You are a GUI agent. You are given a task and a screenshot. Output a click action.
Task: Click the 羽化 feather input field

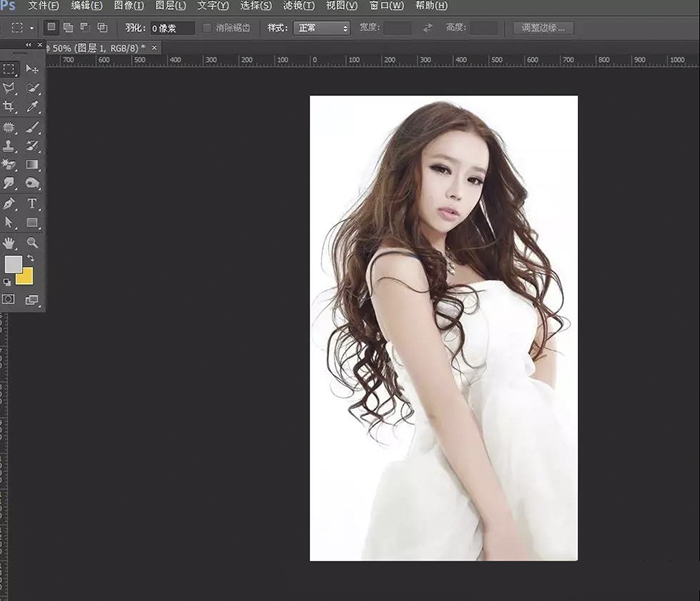[172, 28]
